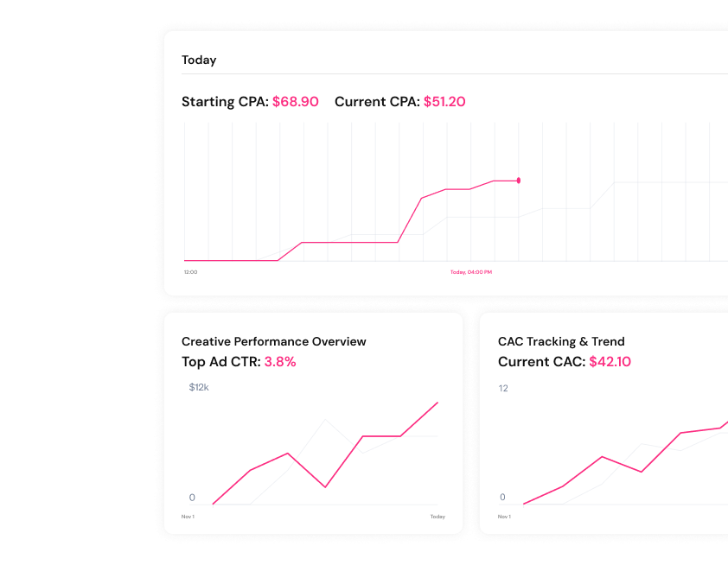Click the Nov 1 label under the CAC chart
Viewport: 728px width, 565px height.
click(x=504, y=517)
